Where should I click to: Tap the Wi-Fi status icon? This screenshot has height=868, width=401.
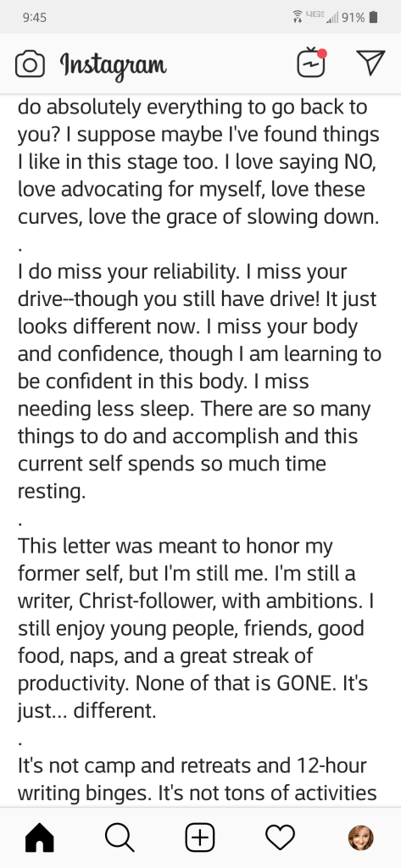(298, 17)
